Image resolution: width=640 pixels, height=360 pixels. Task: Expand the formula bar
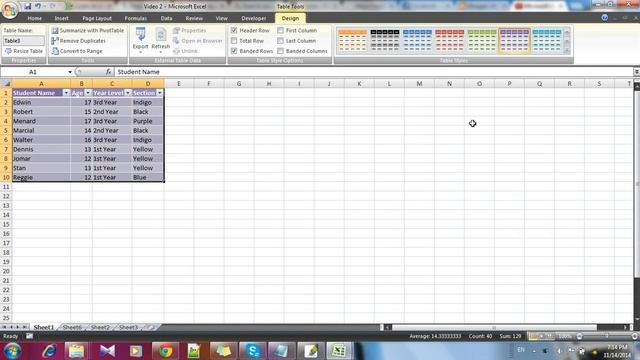pos(636,72)
